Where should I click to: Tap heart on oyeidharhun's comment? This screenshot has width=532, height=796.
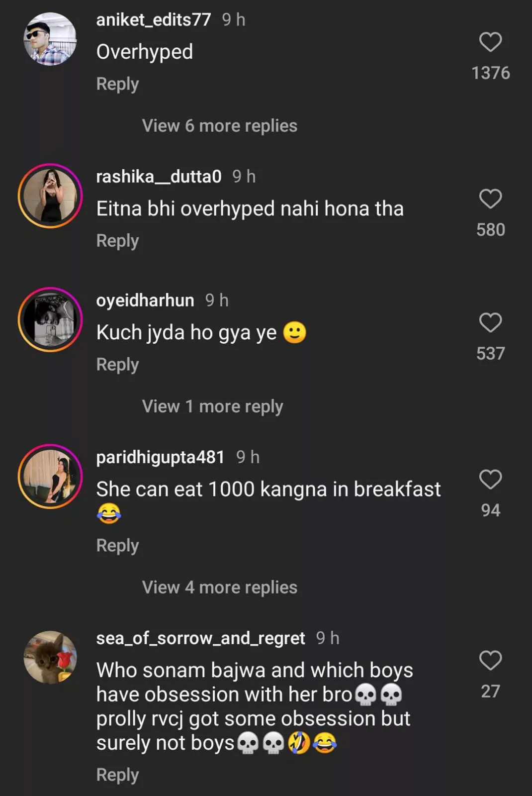(490, 323)
